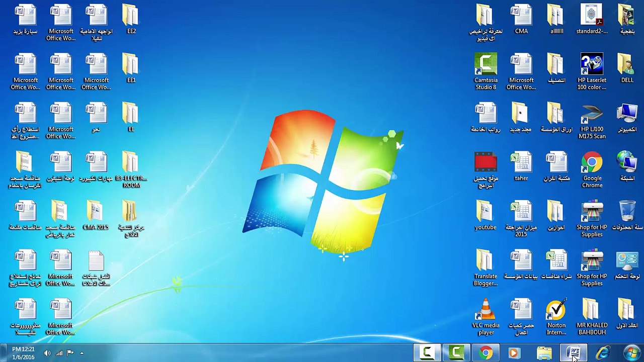Select the مناقصات مقدمة Word document
The image size is (644, 362).
25,216
